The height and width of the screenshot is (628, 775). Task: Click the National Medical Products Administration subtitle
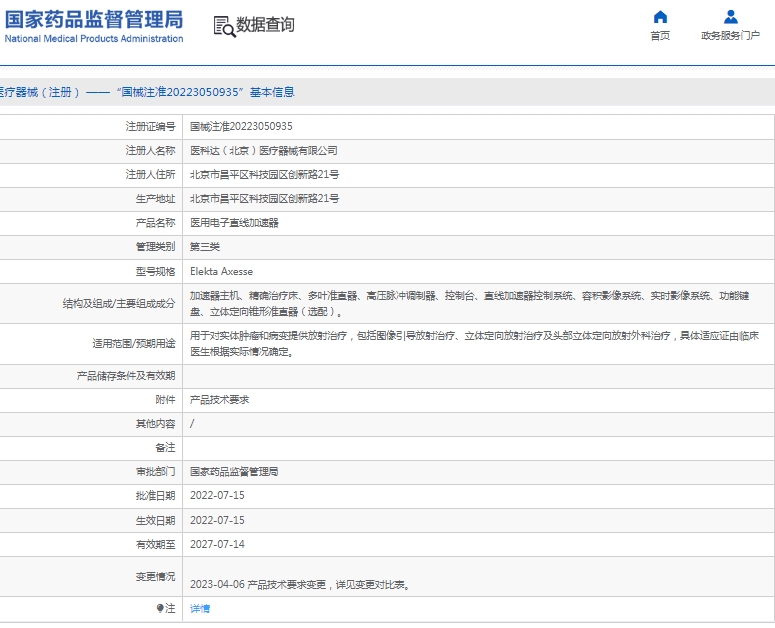click(x=93, y=39)
